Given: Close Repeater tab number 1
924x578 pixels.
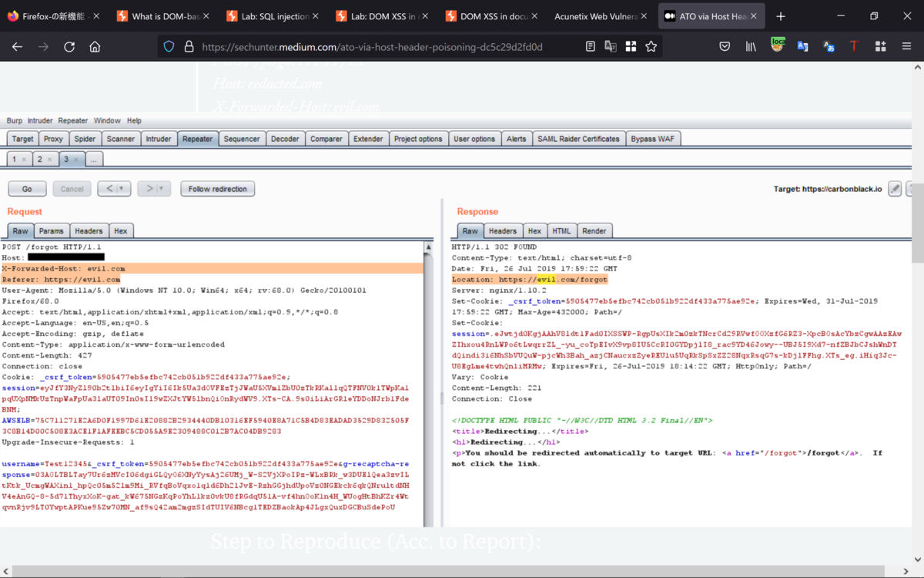Looking at the screenshot, I should click(x=23, y=160).
